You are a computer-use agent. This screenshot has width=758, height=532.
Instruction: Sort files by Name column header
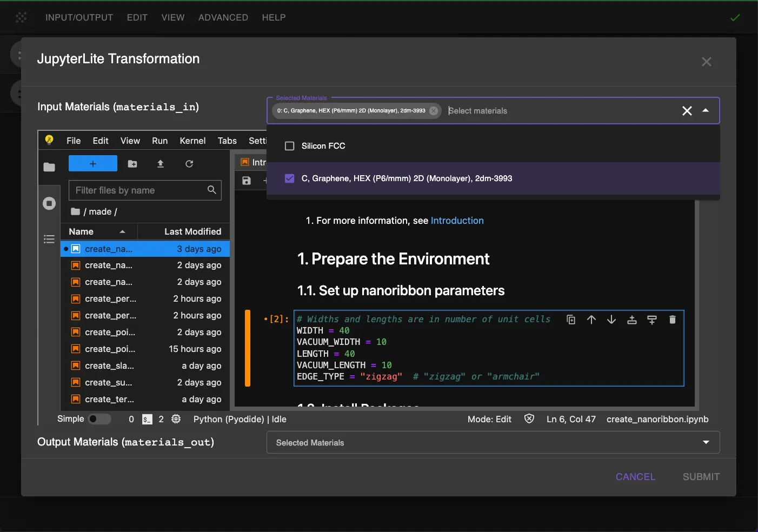(x=82, y=231)
